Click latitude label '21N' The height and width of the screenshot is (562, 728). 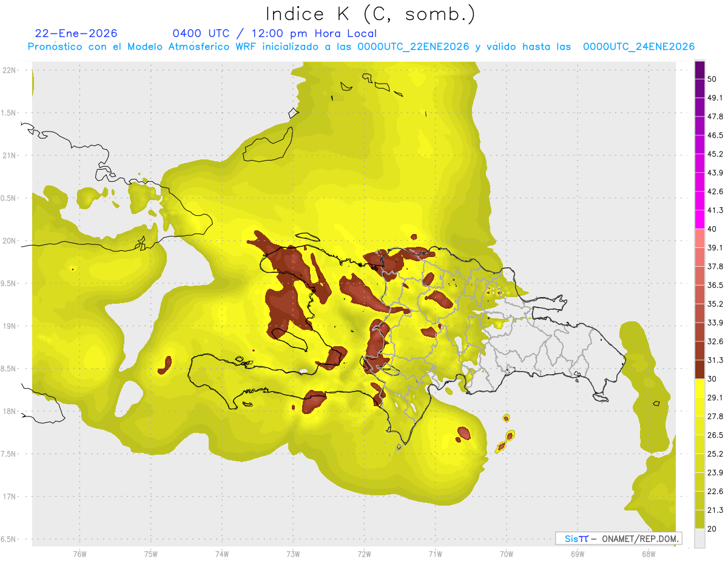point(10,156)
